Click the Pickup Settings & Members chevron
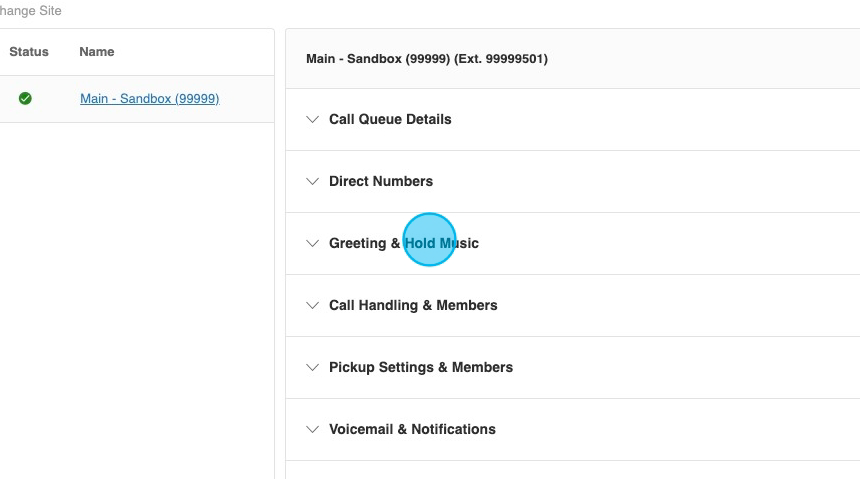Viewport: 860px width, 479px height. (312, 367)
